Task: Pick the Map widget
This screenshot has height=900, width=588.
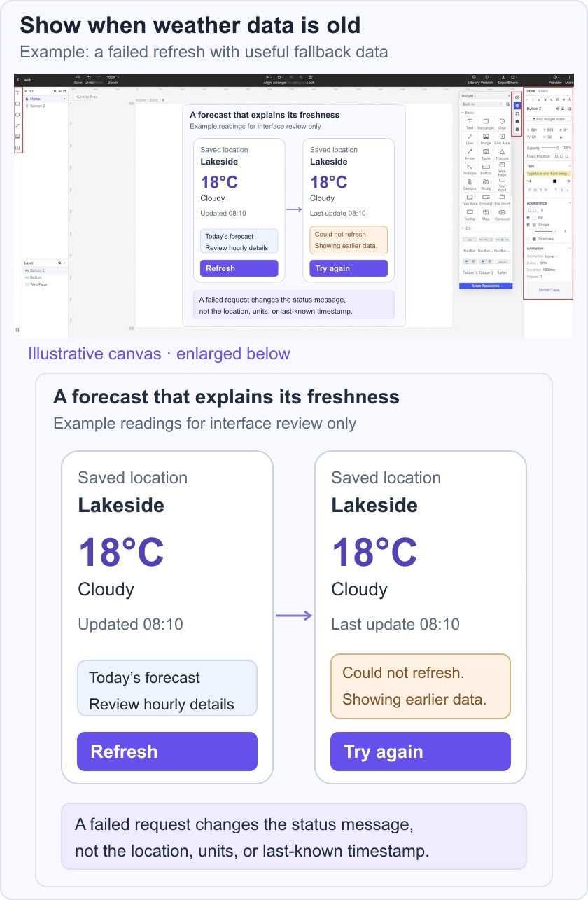Action: click(486, 215)
